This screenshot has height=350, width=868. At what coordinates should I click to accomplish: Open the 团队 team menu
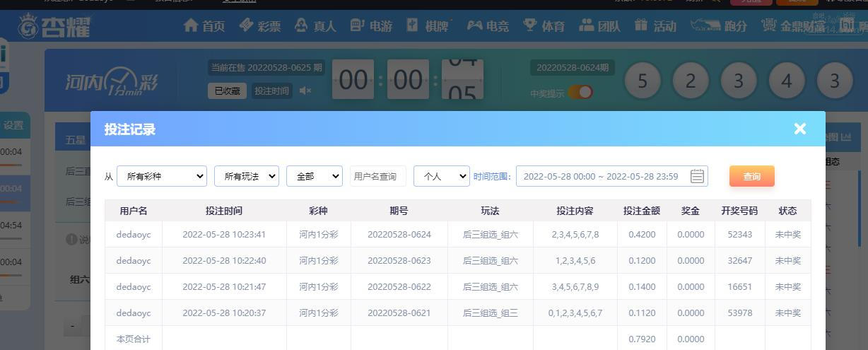(x=609, y=26)
